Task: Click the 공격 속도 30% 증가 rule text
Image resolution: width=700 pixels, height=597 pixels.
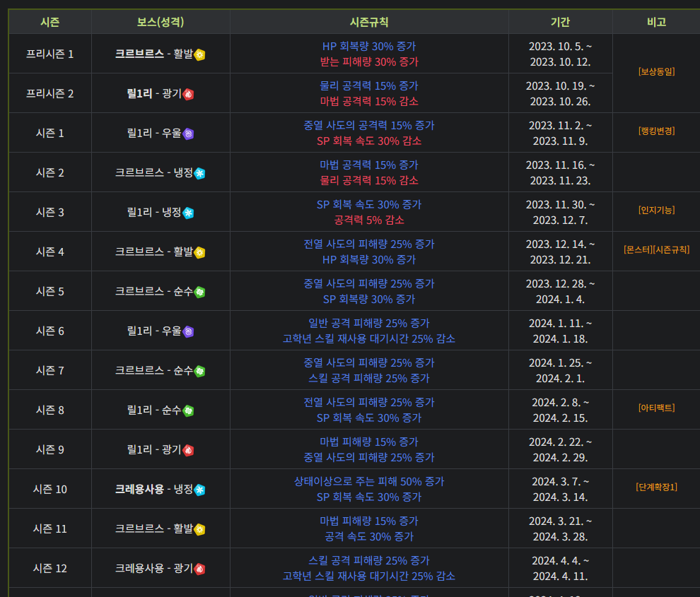Action: pyautogui.click(x=369, y=537)
